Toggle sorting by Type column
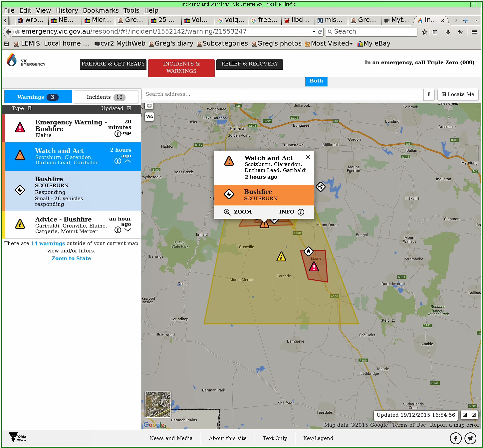Screen dimensions: 483x448 (x=21, y=108)
